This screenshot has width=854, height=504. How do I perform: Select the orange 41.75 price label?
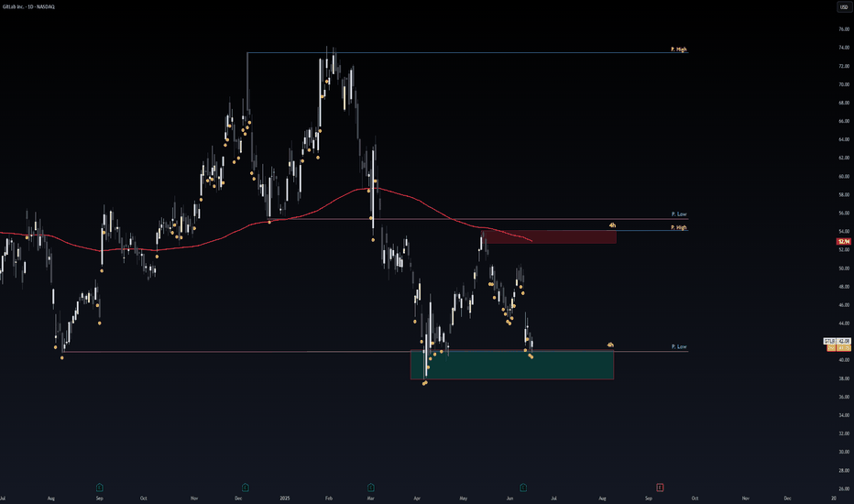point(838,347)
